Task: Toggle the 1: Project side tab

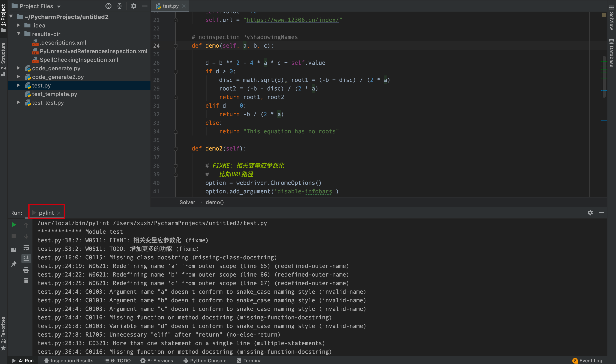Action: click(x=3, y=18)
